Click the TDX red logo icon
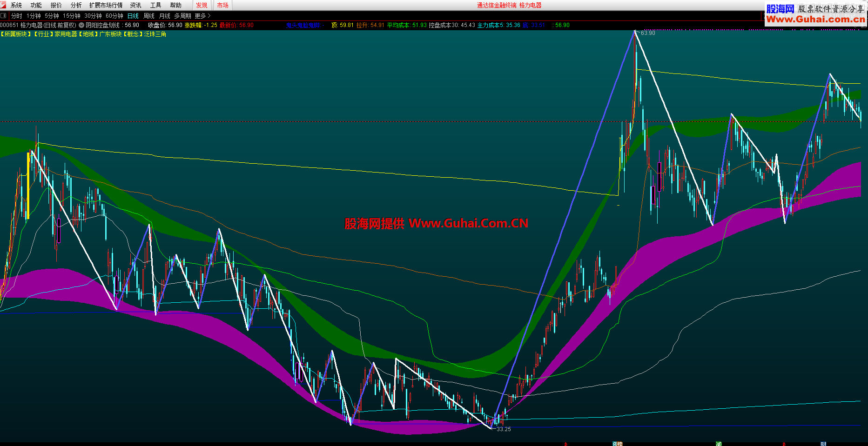Viewport: 868px width, 446px height. 4,5
